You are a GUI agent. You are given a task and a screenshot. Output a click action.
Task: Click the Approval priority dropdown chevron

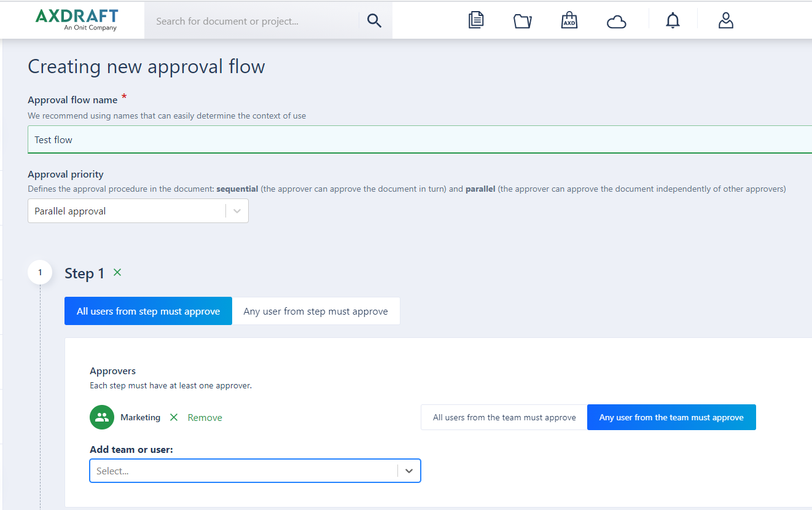coord(237,211)
